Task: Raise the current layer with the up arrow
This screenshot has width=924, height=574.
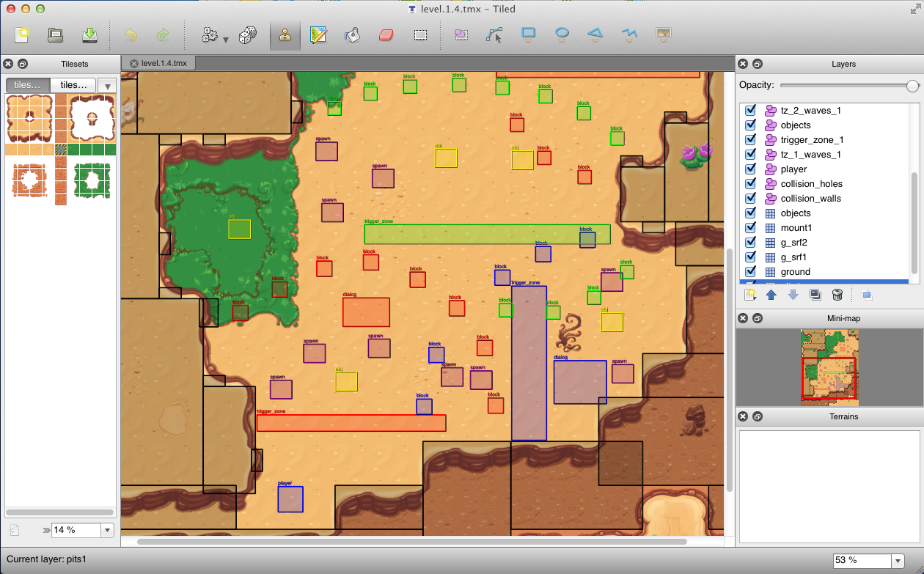Action: tap(772, 294)
